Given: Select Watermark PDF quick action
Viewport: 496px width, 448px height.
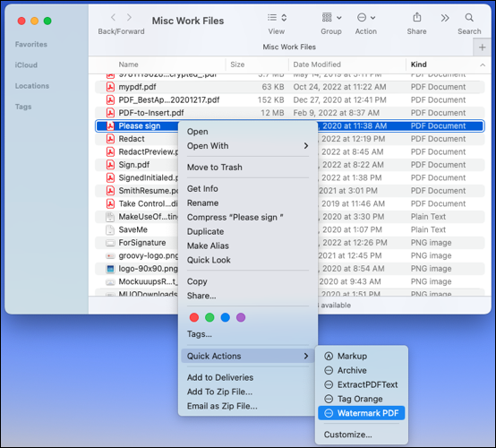Looking at the screenshot, I should pos(361,413).
